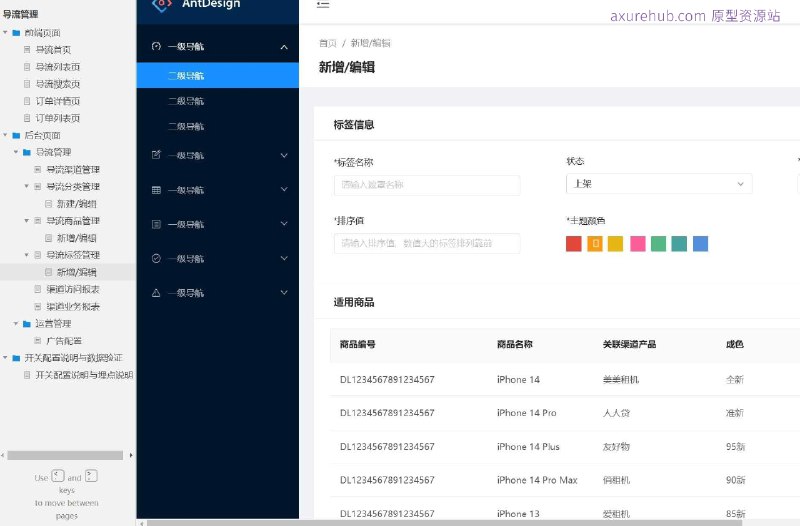Screen dimensions: 800x526
Task: Click the AntDesign logo icon
Action: click(x=162, y=5)
